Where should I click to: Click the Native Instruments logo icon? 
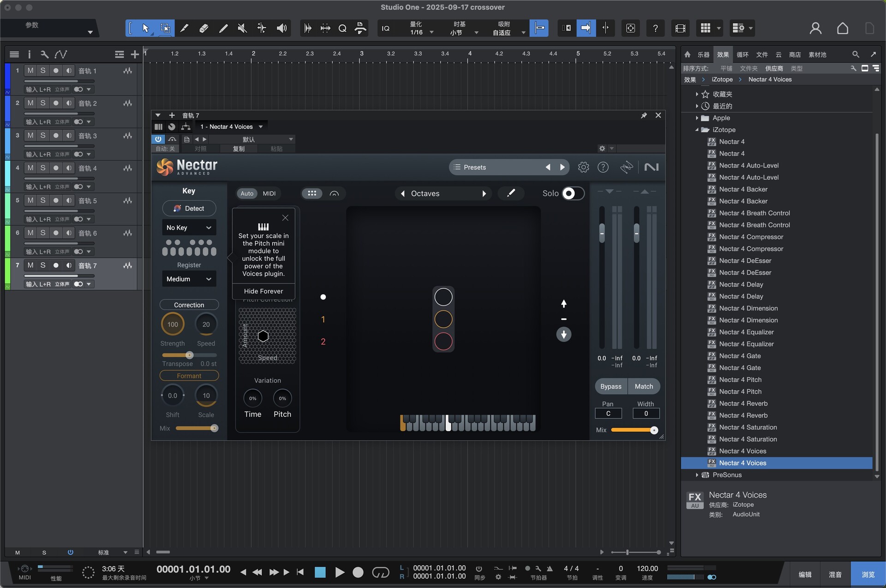651,167
